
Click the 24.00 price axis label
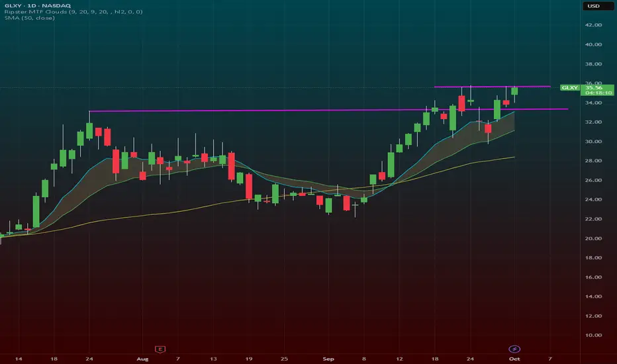(x=593, y=199)
